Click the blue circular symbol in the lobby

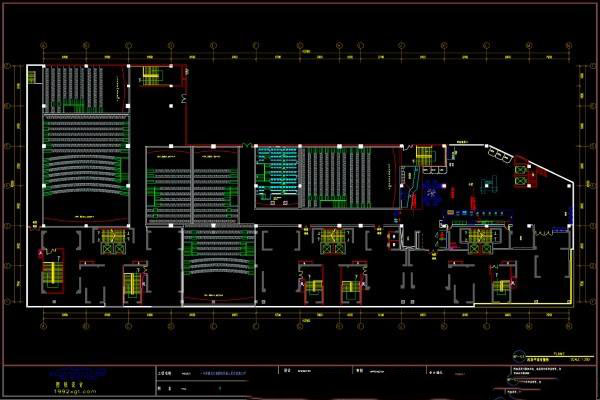click(x=431, y=191)
